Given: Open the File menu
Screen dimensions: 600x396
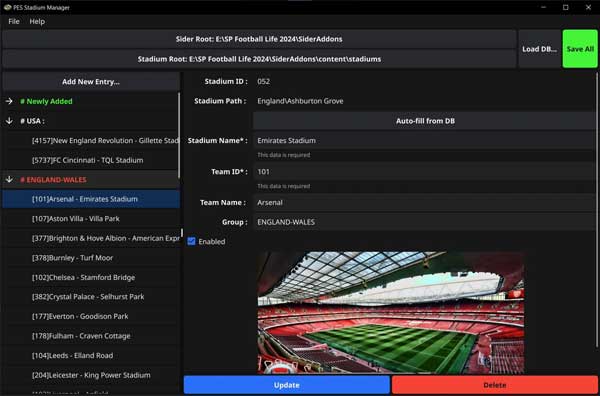Looking at the screenshot, I should point(14,21).
